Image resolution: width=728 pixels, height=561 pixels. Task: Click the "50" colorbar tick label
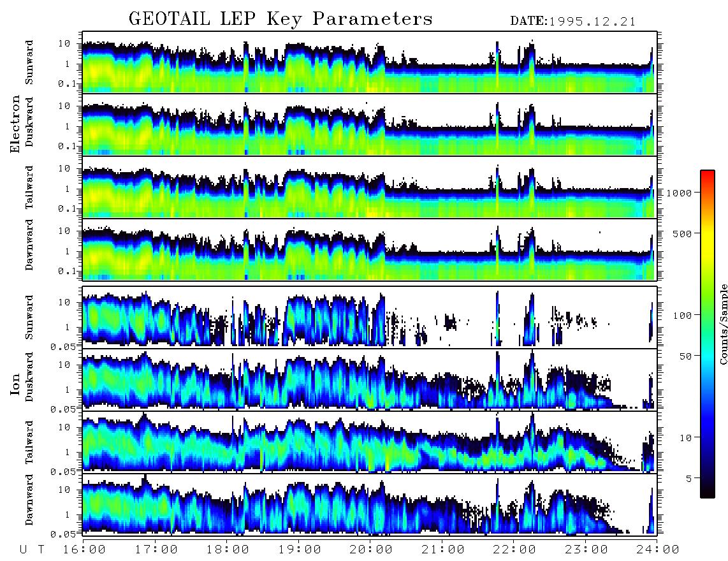(685, 356)
